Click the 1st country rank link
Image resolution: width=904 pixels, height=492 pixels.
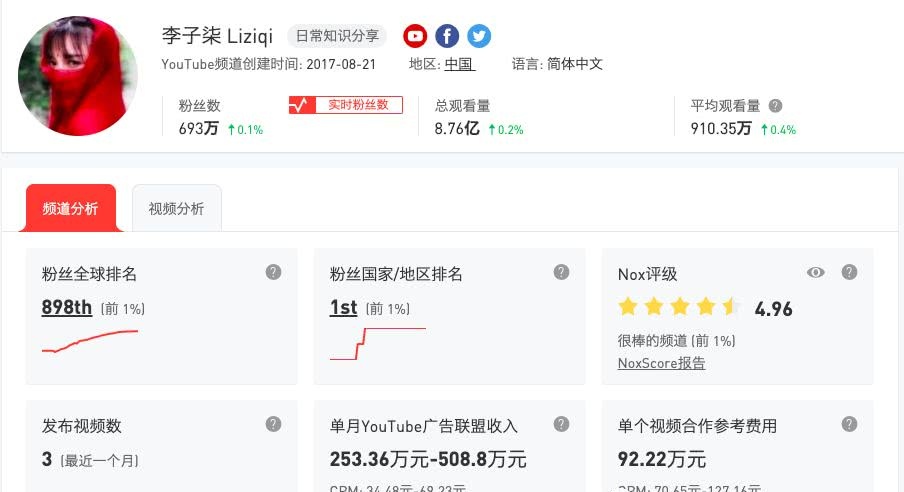(343, 307)
